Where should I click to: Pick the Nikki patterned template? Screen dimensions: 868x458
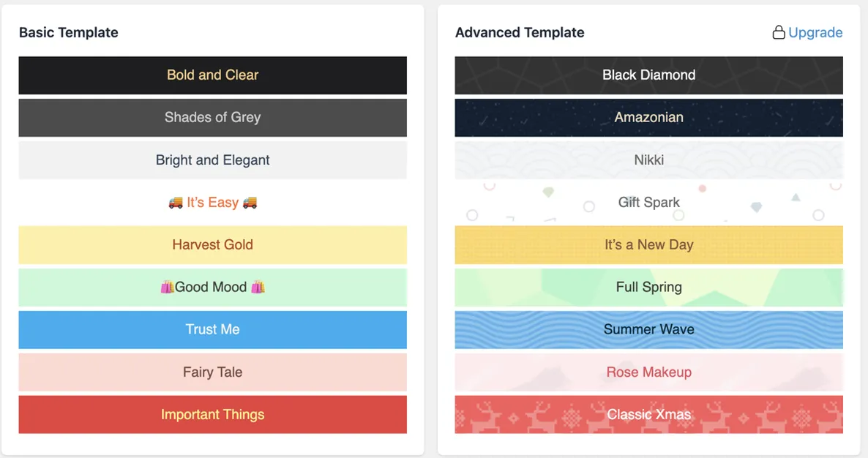(648, 159)
